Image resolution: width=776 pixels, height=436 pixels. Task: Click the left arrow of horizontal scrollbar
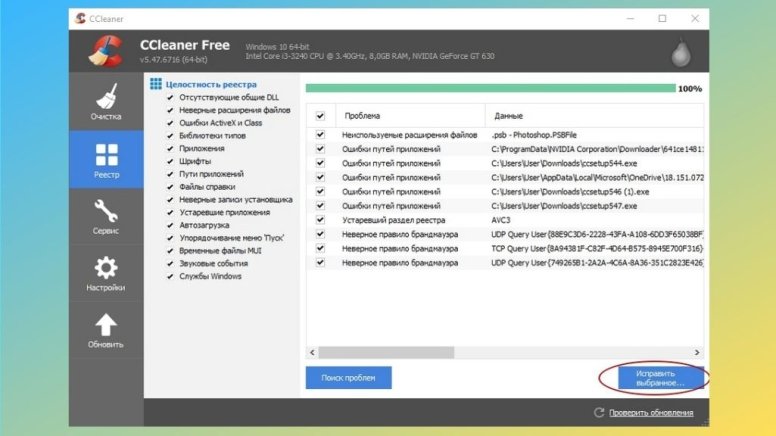click(x=312, y=352)
